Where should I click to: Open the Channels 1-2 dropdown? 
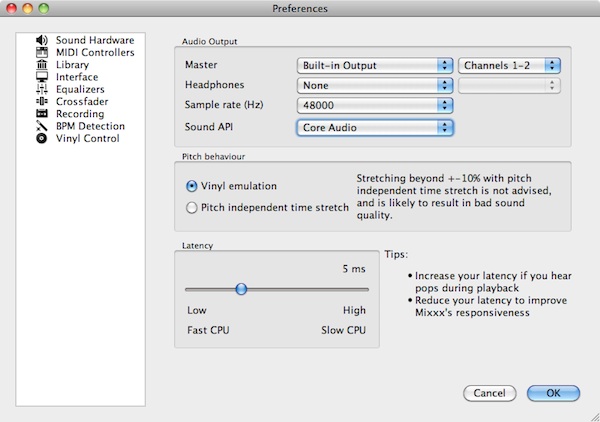coord(509,65)
